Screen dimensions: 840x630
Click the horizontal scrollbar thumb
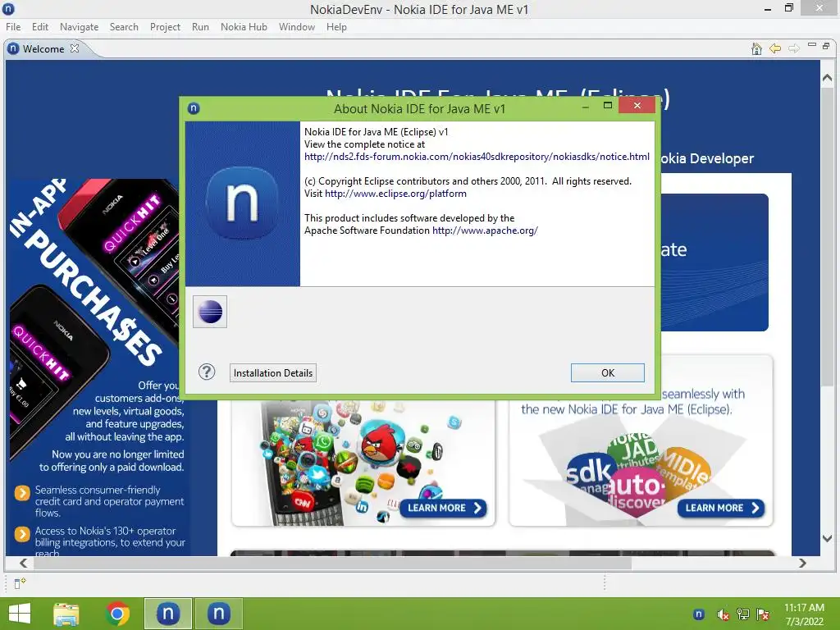click(x=333, y=563)
